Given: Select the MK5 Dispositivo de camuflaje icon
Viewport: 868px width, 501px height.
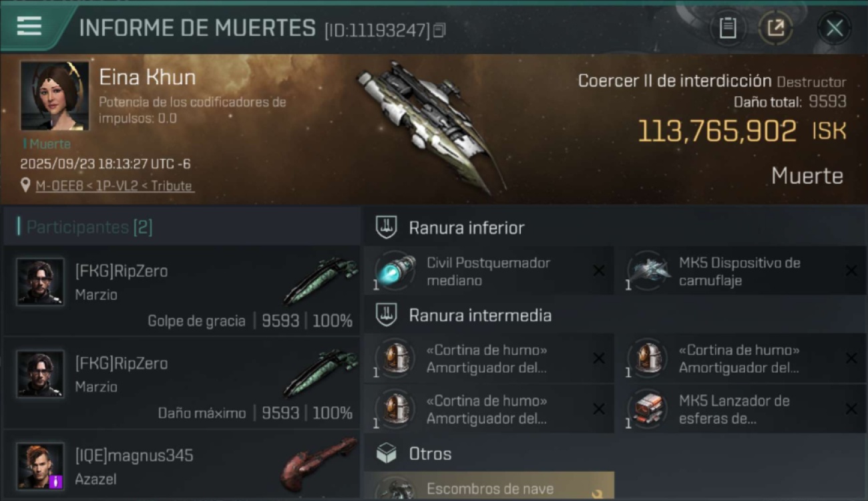Looking at the screenshot, I should point(648,271).
